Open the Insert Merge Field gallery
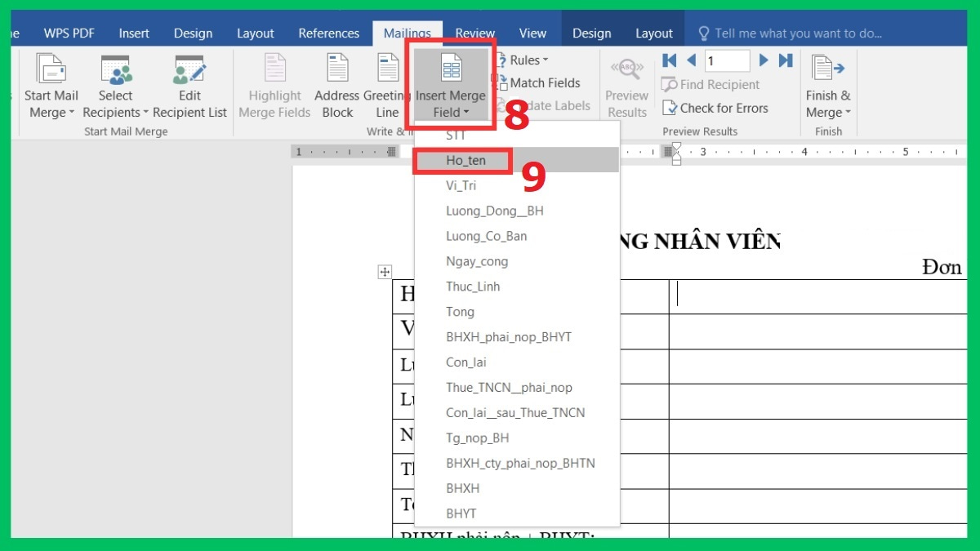The height and width of the screenshot is (551, 980). click(x=450, y=85)
